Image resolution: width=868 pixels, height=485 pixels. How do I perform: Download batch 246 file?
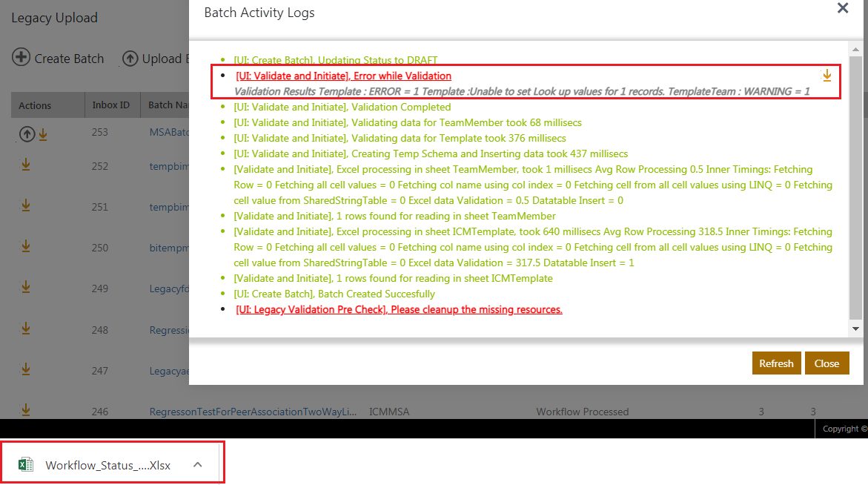pyautogui.click(x=26, y=409)
